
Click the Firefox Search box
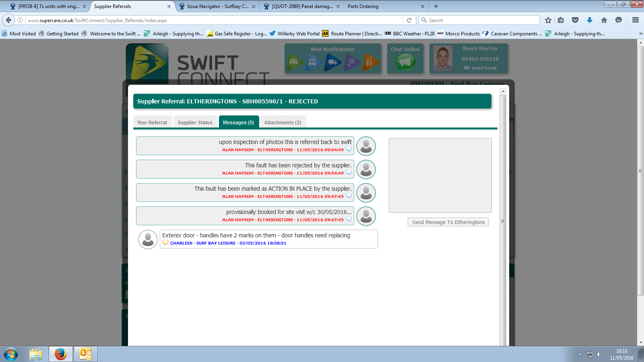coord(479,20)
